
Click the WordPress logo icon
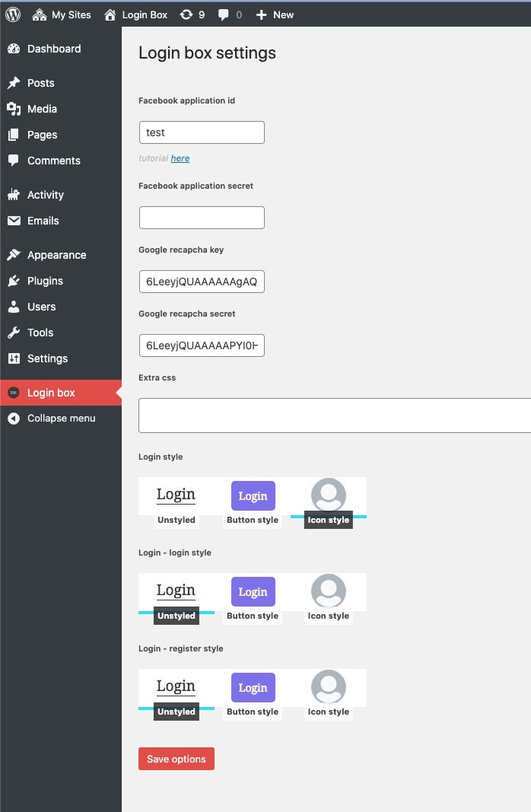tap(13, 14)
